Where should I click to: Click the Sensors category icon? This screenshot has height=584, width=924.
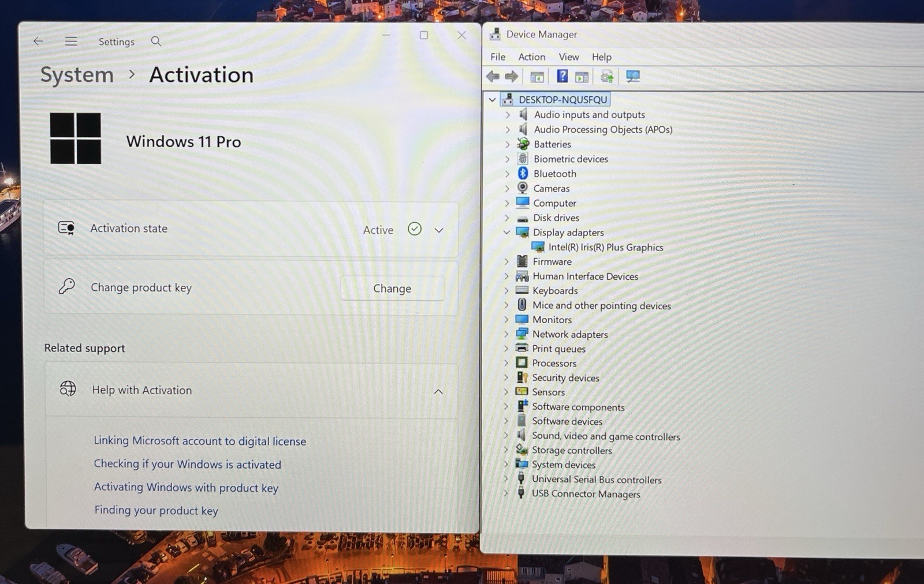click(521, 391)
